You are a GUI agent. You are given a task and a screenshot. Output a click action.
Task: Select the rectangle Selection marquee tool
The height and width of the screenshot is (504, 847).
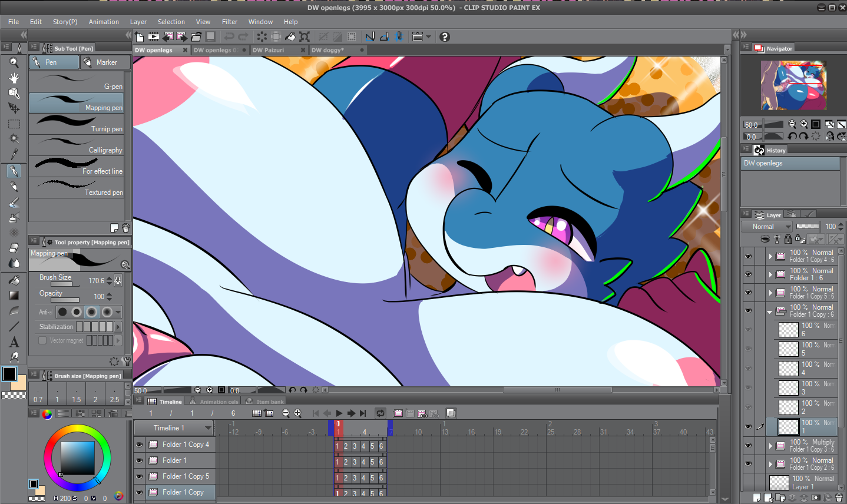(x=14, y=124)
